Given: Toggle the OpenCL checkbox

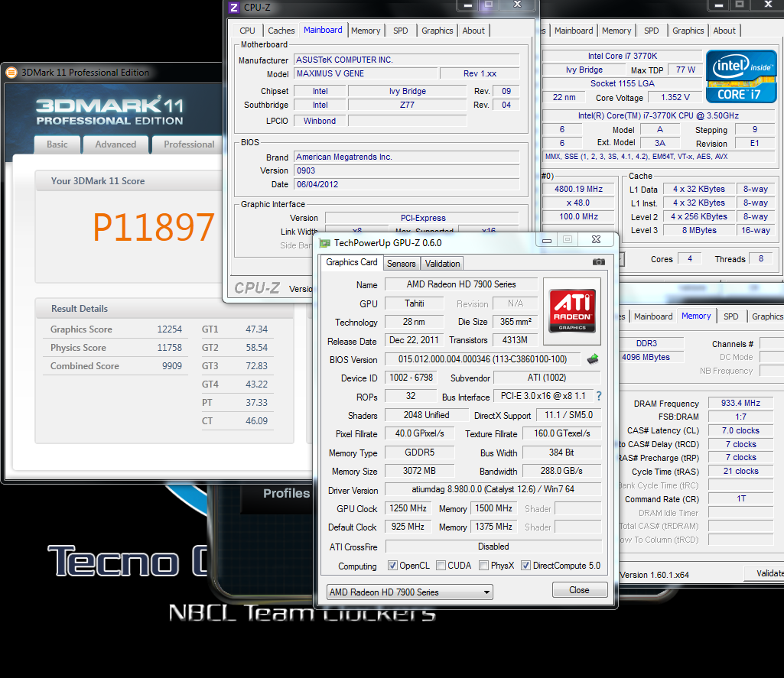Looking at the screenshot, I should point(392,565).
